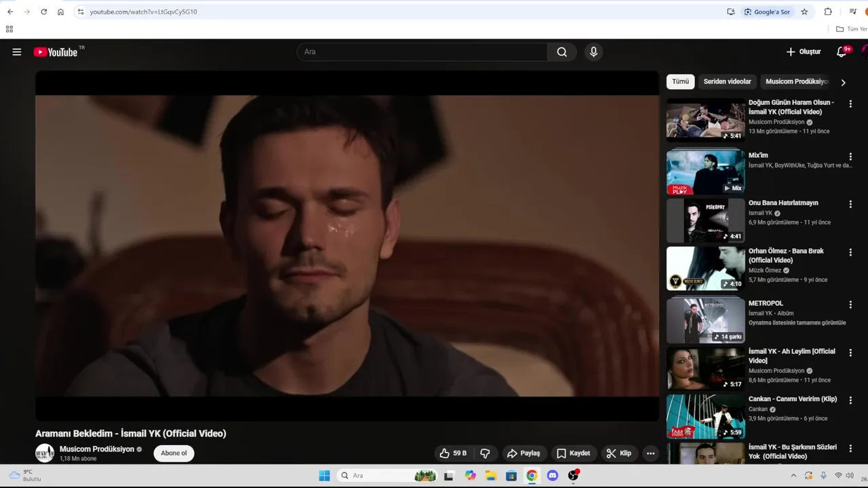Open the YouTube hamburger guide menu
This screenshot has width=868, height=488.
17,52
